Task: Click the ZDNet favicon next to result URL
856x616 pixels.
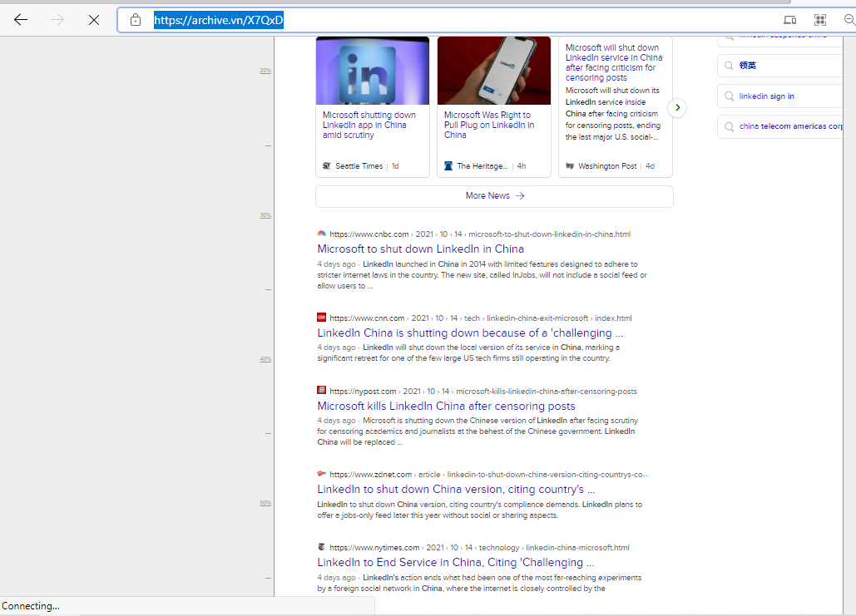Action: pyautogui.click(x=322, y=474)
